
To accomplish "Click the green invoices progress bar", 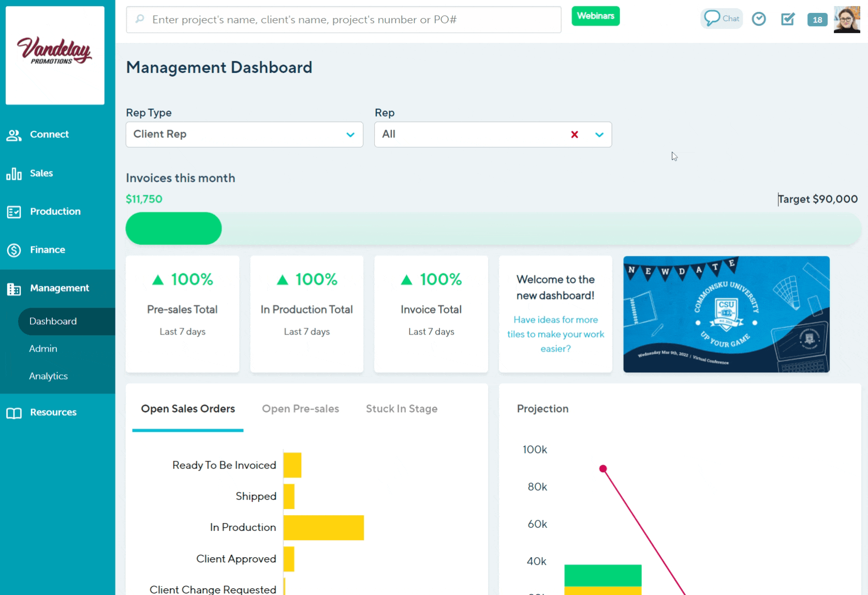I will click(x=174, y=228).
